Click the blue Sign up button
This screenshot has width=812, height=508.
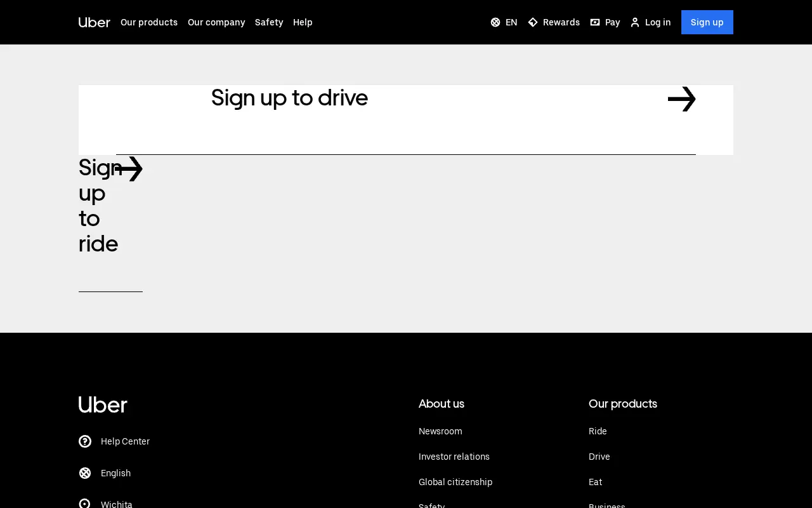[707, 22]
